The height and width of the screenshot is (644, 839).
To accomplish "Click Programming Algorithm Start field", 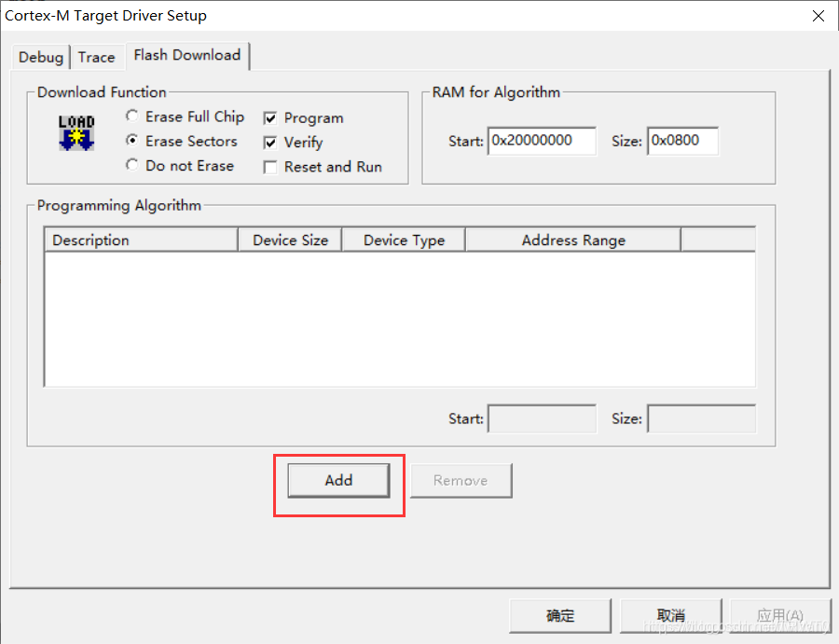I will pos(542,418).
